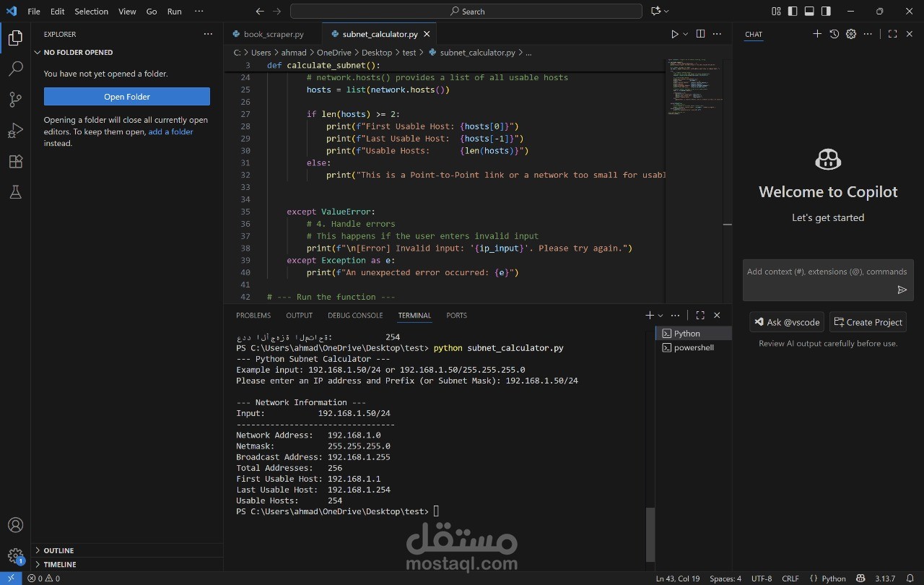
Task: Open the Edit menu
Action: click(x=58, y=12)
